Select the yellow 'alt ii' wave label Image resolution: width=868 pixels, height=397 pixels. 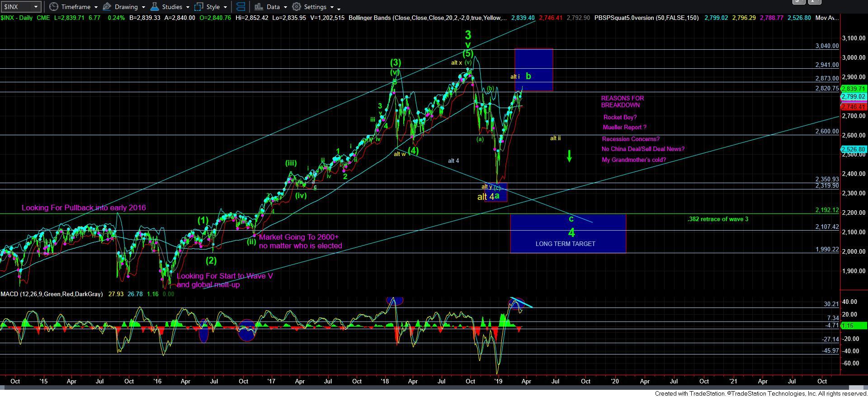555,138
